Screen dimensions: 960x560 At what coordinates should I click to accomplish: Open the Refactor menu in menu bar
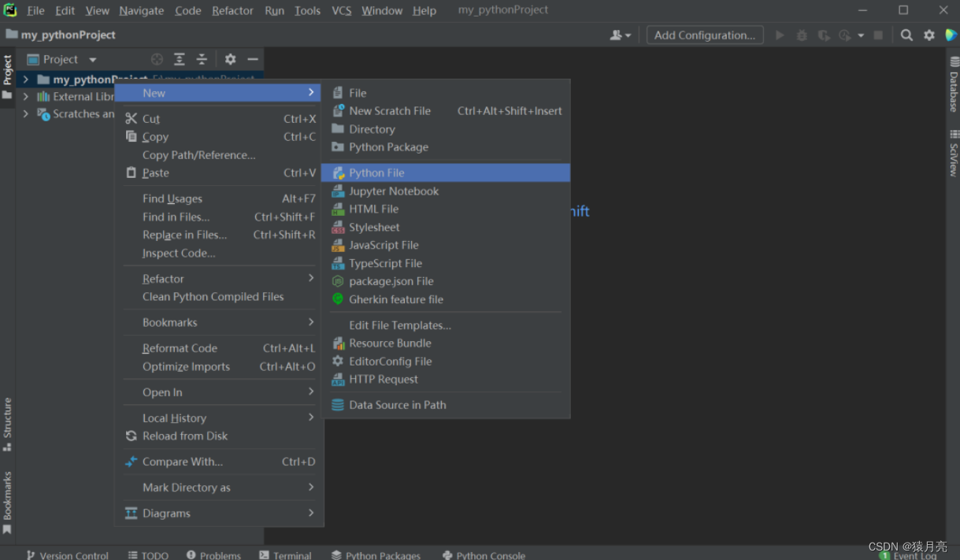pos(232,10)
